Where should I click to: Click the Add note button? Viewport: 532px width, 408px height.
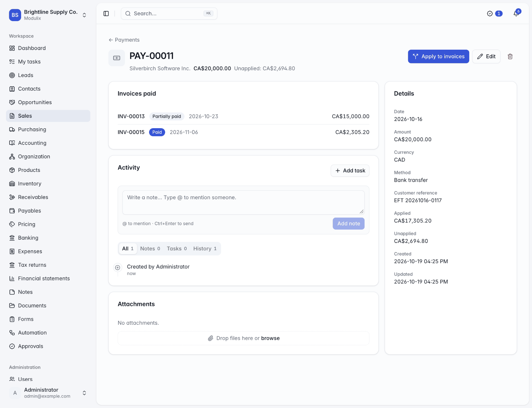348,224
